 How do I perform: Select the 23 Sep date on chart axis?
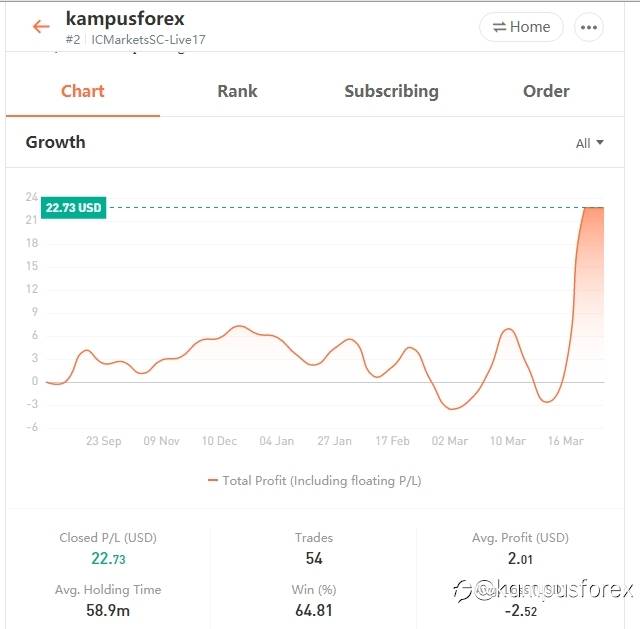pos(104,441)
